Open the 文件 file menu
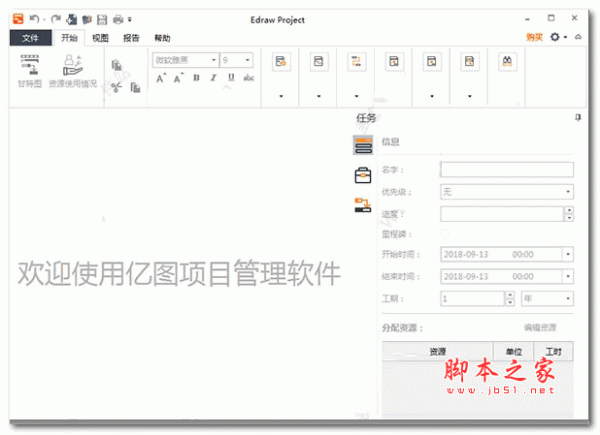The height and width of the screenshot is (435, 600). [x=30, y=38]
